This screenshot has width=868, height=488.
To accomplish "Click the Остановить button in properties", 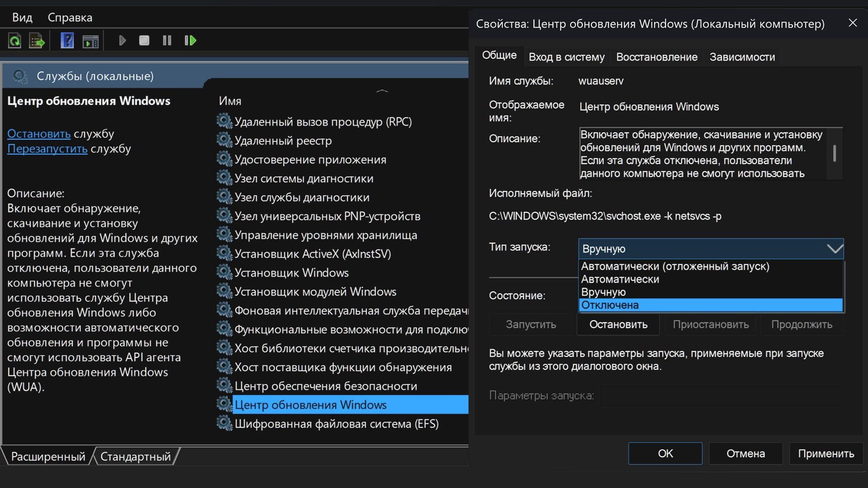I will pos(618,324).
